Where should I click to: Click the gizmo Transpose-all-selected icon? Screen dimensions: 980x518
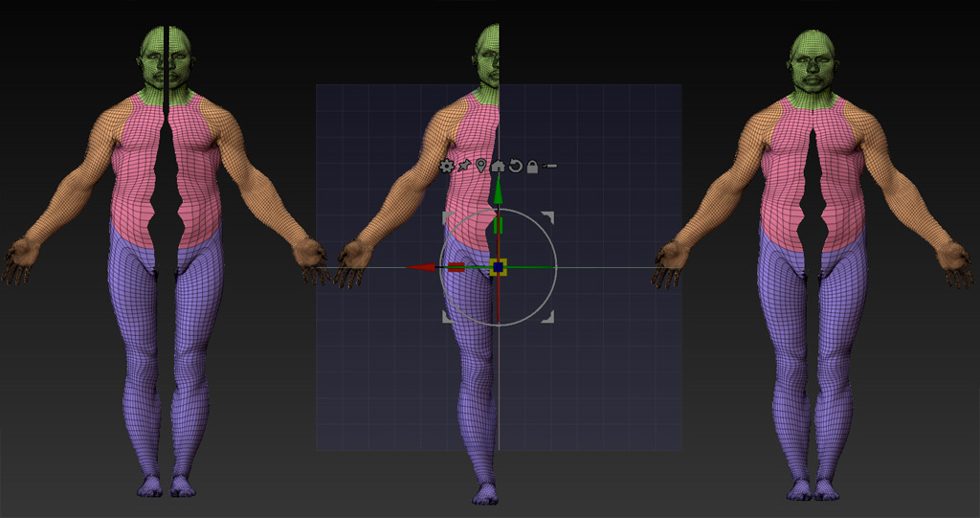click(x=550, y=166)
